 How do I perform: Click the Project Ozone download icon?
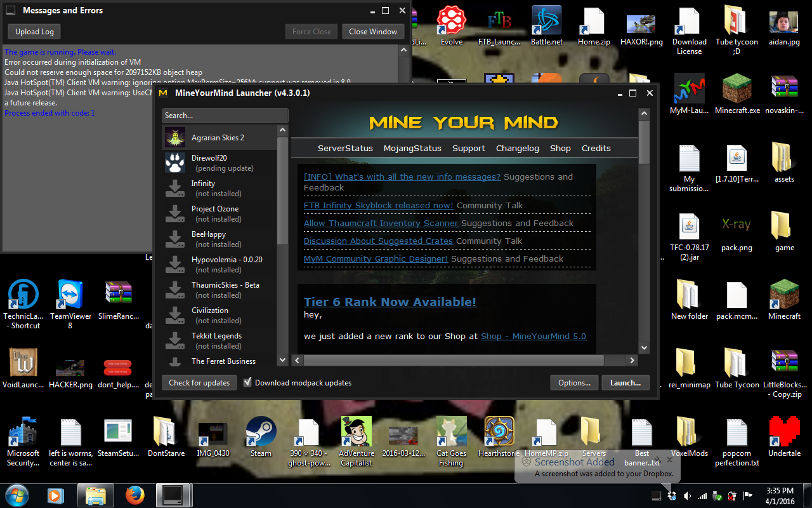point(175,214)
